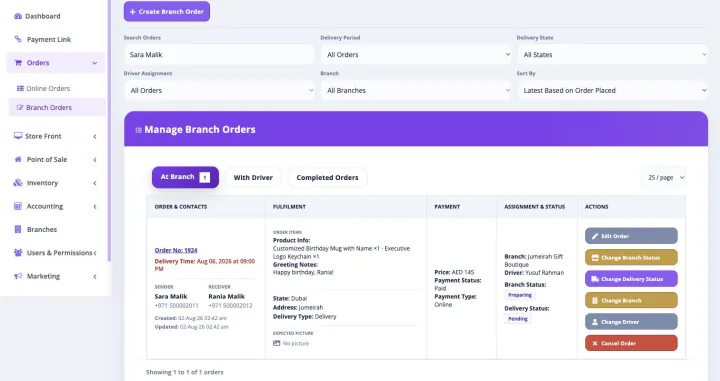Expand the Users & Permissions chevron
The width and height of the screenshot is (720, 381).
pyautogui.click(x=95, y=253)
